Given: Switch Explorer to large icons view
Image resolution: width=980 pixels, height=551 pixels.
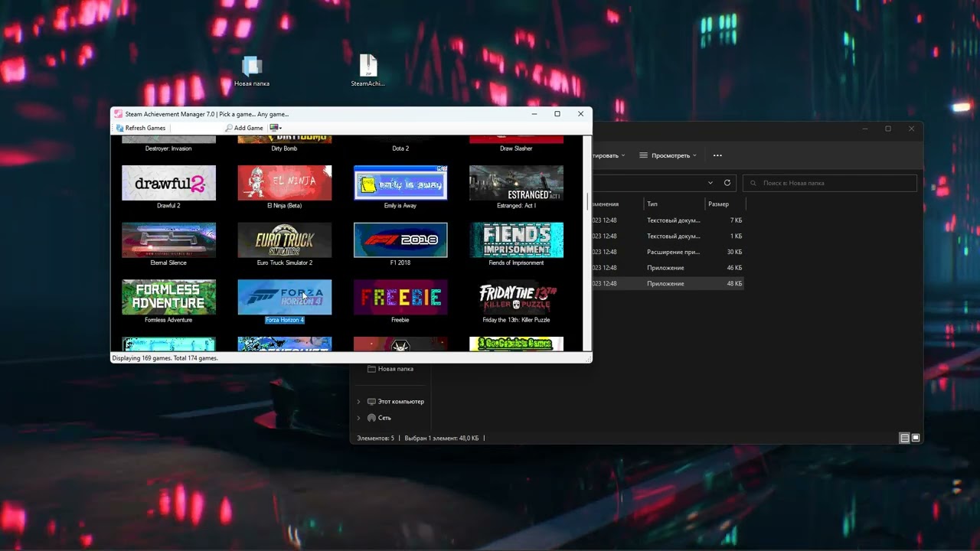Looking at the screenshot, I should coord(916,439).
